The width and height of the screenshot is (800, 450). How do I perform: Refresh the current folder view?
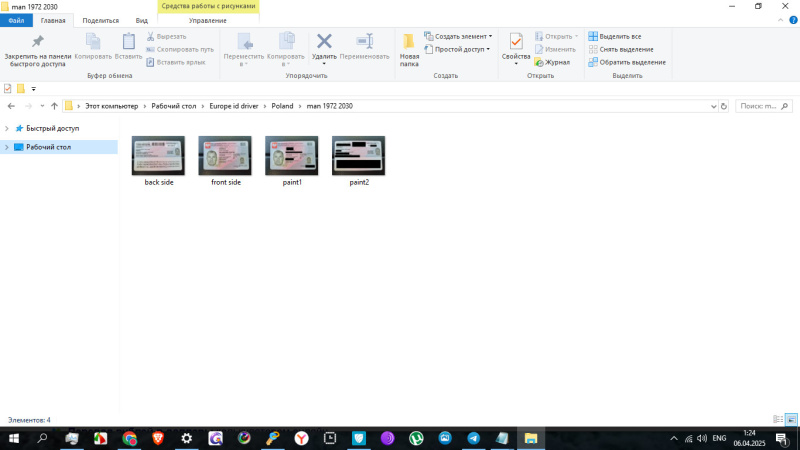[x=724, y=106]
